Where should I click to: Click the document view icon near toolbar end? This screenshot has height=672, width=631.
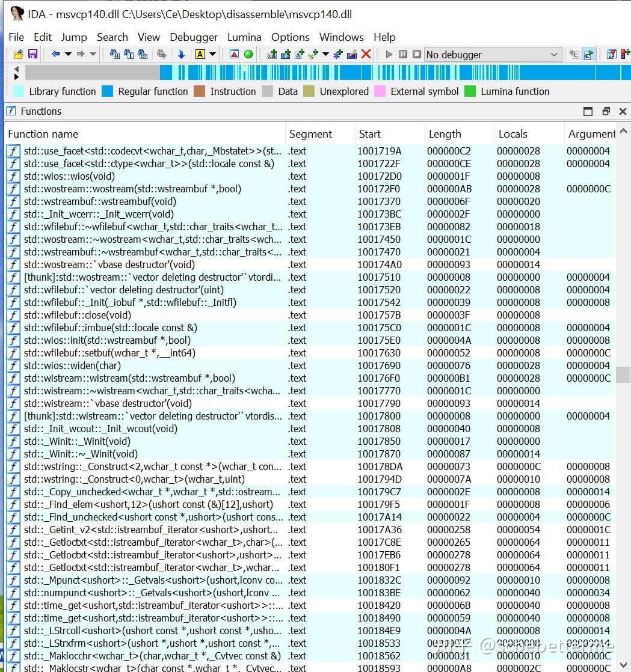tap(611, 55)
